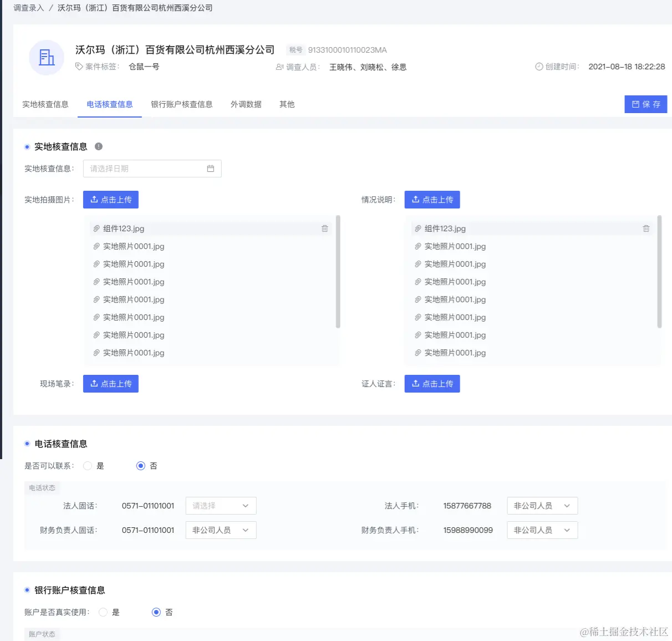Click the 情况说明 file list scrollbar

[x=660, y=272]
